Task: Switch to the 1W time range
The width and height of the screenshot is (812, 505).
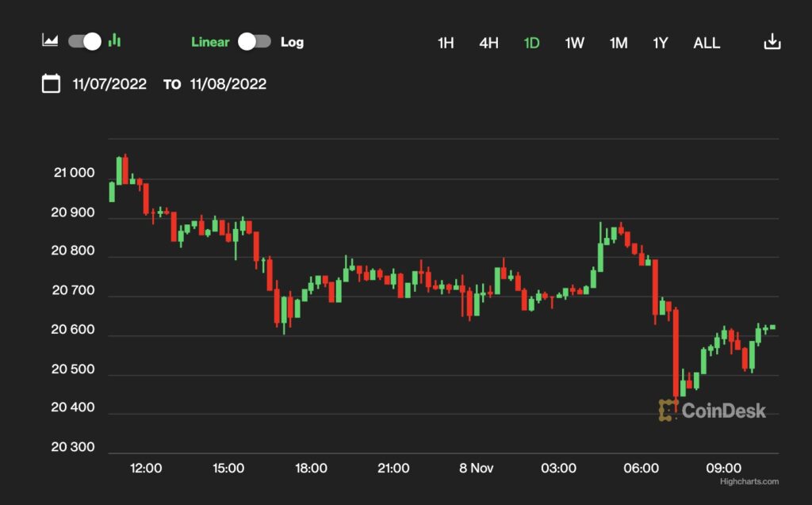Action: click(574, 43)
